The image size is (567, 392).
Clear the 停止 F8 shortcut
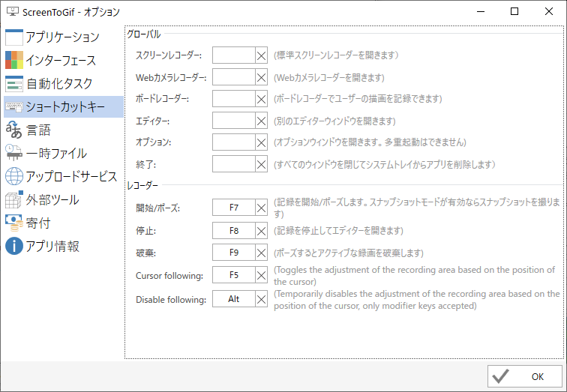pos(262,231)
